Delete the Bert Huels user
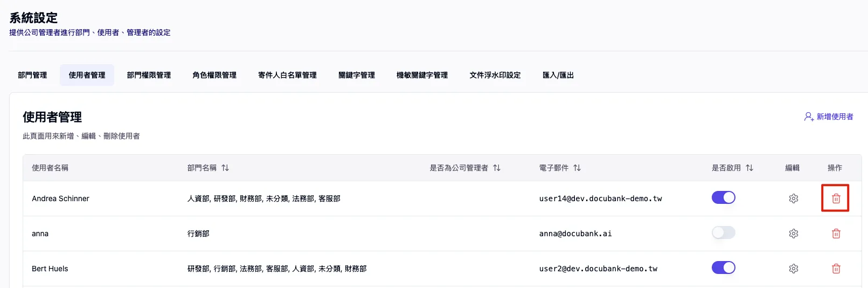The height and width of the screenshot is (288, 868). pos(836,269)
